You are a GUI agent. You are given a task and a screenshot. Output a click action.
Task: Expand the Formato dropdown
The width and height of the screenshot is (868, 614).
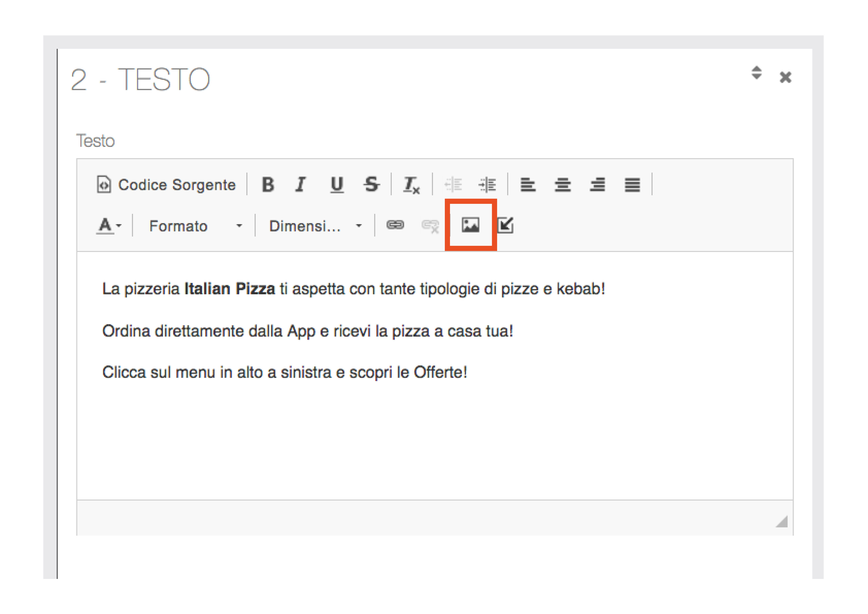tap(195, 226)
